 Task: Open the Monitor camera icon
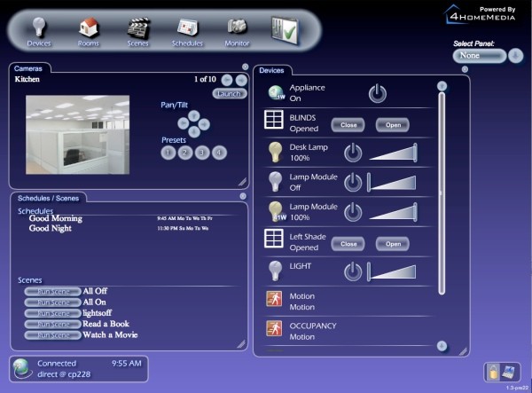pos(237,28)
